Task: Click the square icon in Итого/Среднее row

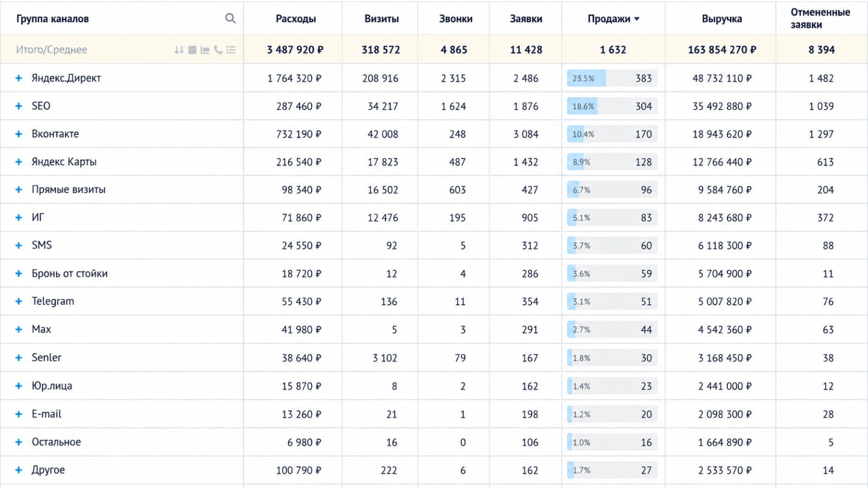Action: (192, 50)
